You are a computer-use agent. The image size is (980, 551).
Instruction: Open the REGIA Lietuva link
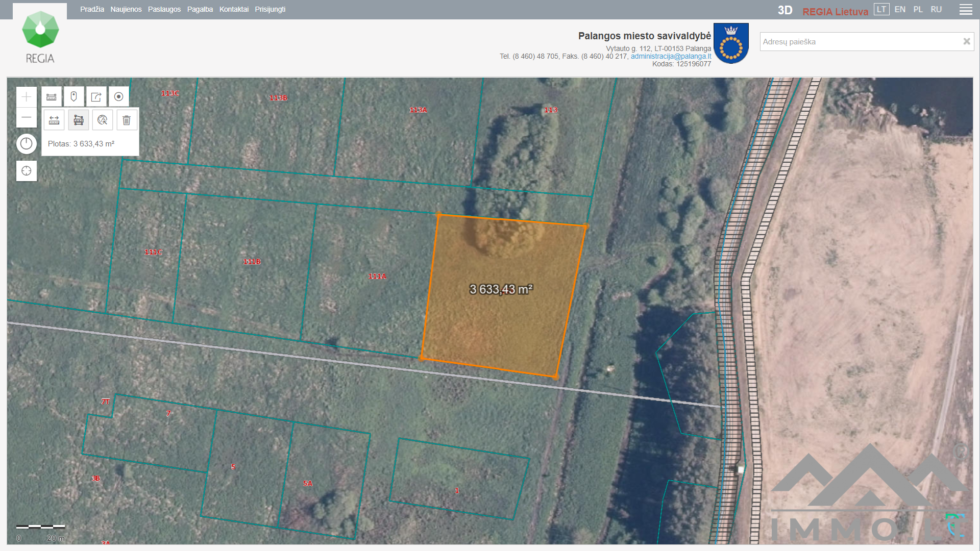click(x=835, y=11)
